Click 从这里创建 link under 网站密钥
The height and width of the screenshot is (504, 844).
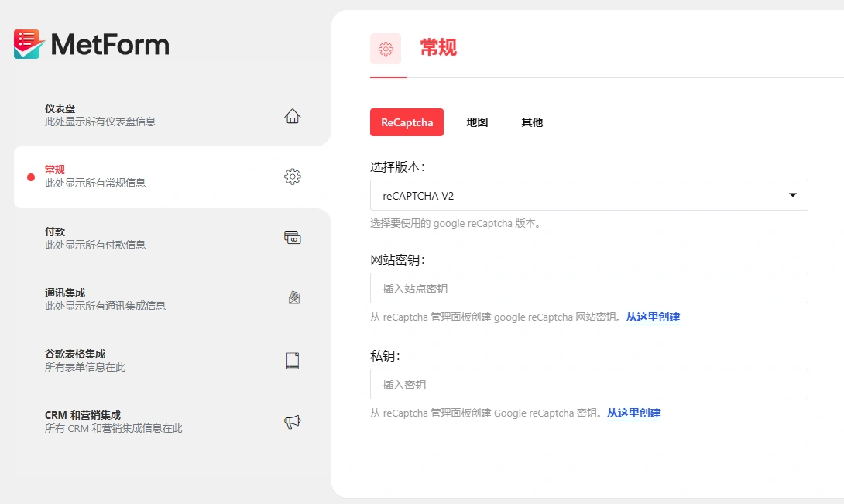(653, 317)
